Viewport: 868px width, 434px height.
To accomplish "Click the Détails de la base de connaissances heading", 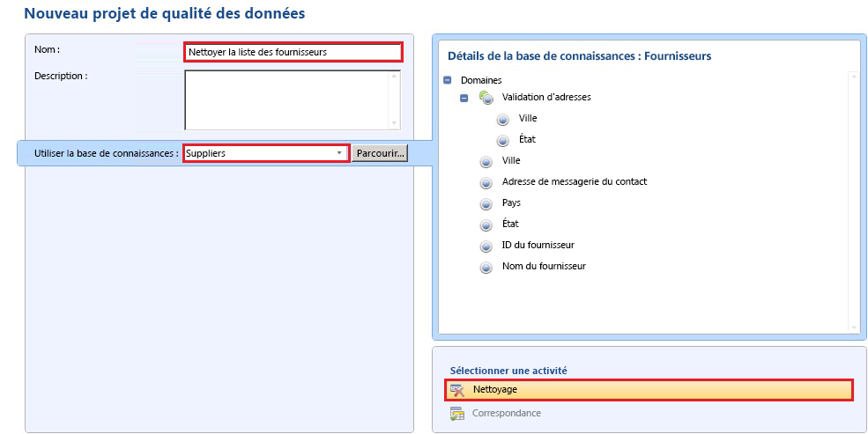I will pyautogui.click(x=579, y=55).
